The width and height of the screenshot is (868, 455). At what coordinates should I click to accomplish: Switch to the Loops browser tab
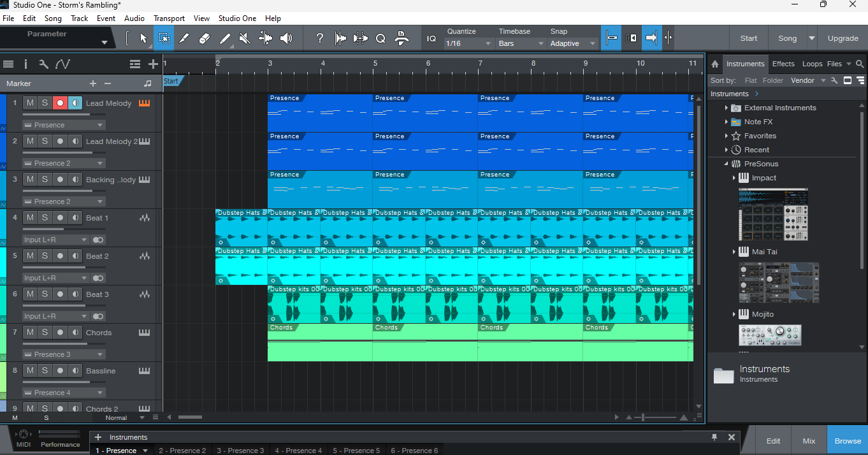812,64
